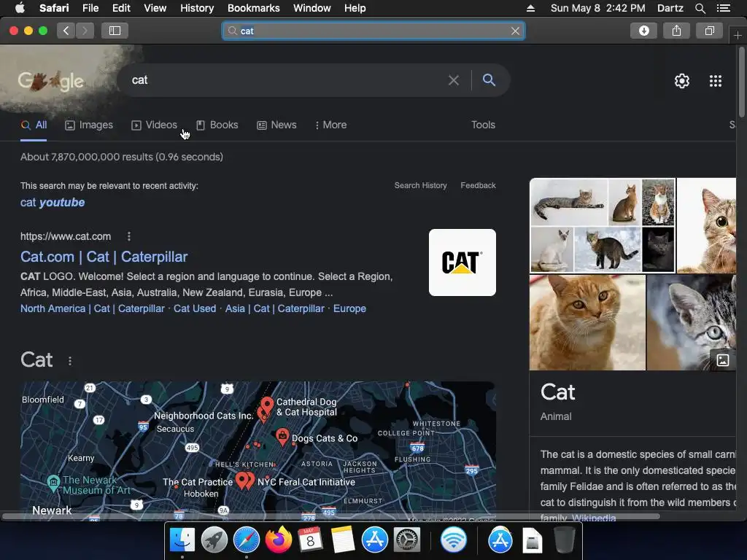747x560 pixels.
Task: Click the Feedback link
Action: (478, 186)
